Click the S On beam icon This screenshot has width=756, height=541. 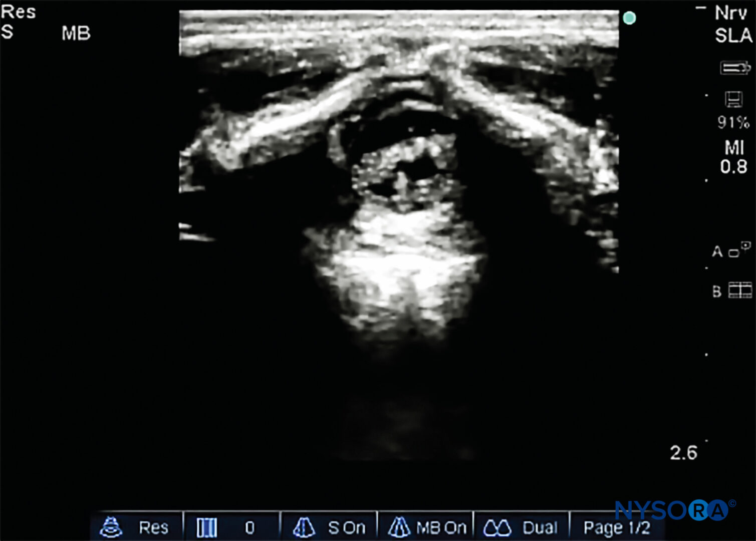[x=304, y=527]
